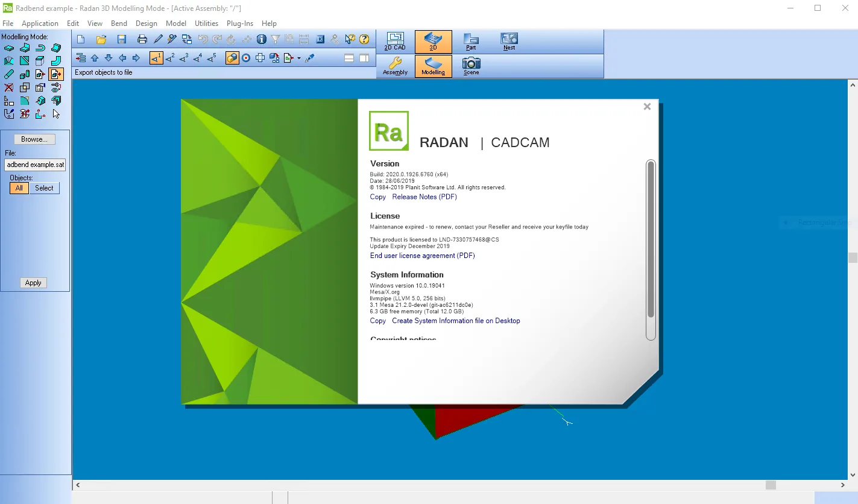
Task: Open help with the yellow question mark
Action: pos(364,39)
